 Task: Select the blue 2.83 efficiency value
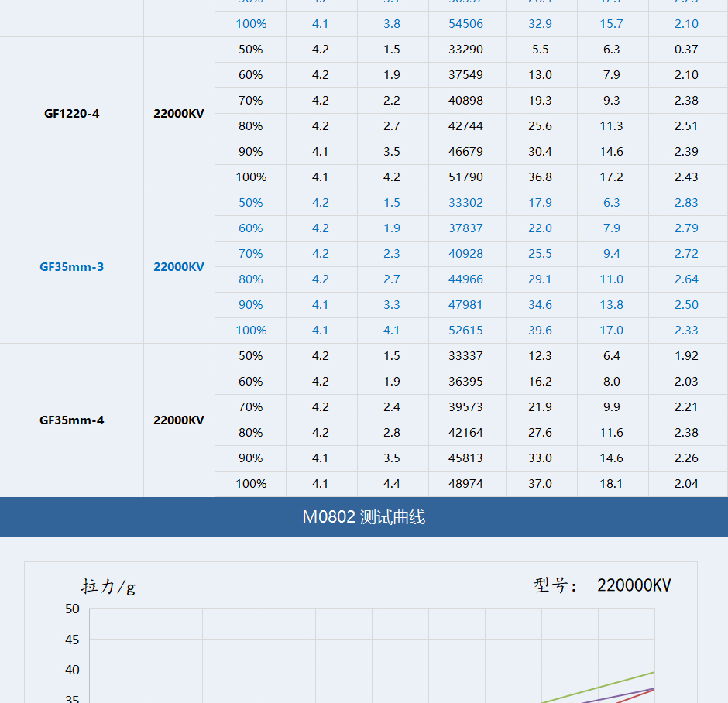pyautogui.click(x=686, y=202)
